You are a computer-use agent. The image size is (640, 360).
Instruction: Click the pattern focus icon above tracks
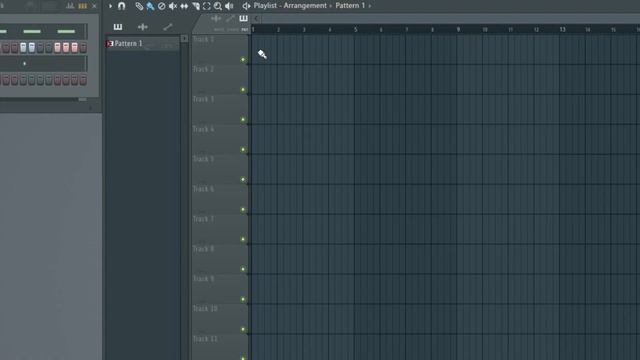click(243, 18)
